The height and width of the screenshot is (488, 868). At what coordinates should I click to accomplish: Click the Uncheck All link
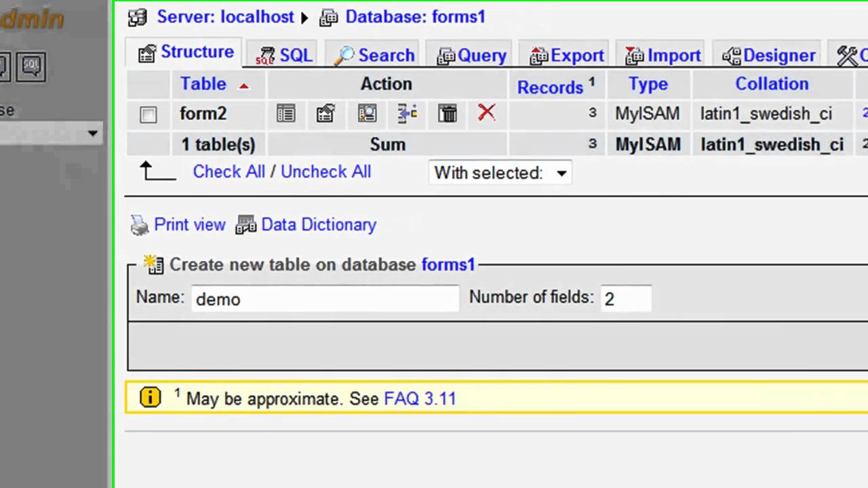pos(325,171)
